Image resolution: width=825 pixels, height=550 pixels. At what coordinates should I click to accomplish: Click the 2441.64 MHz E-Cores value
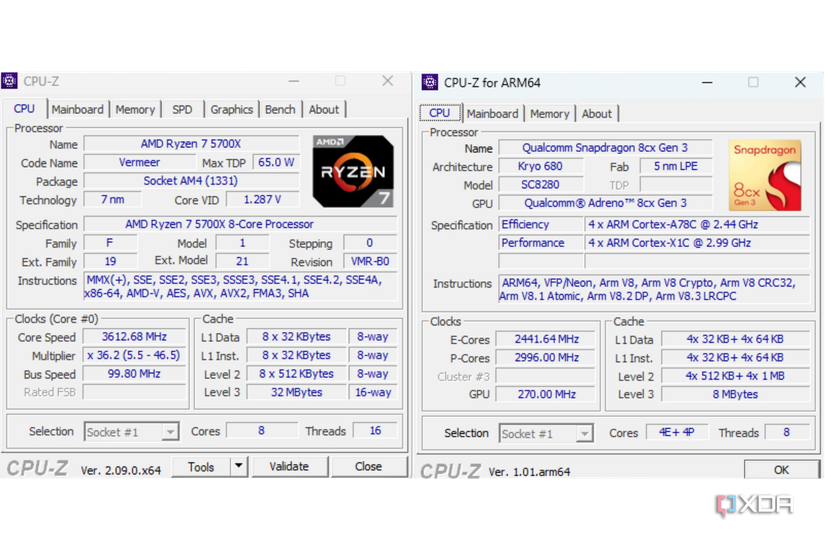click(546, 339)
